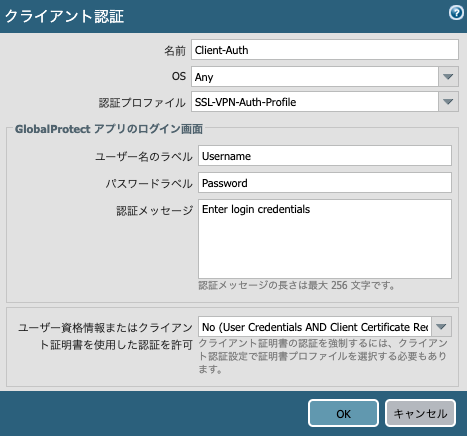Click the 認証プロファイル label

tap(142, 102)
